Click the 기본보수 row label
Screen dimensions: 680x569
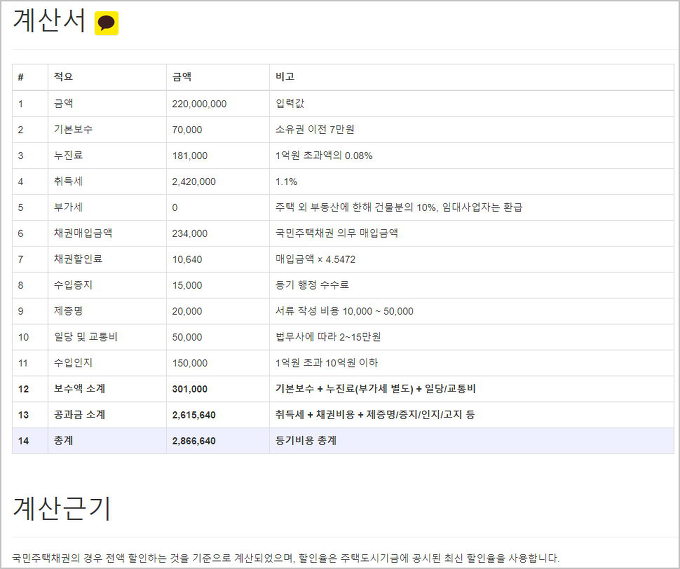coord(73,129)
